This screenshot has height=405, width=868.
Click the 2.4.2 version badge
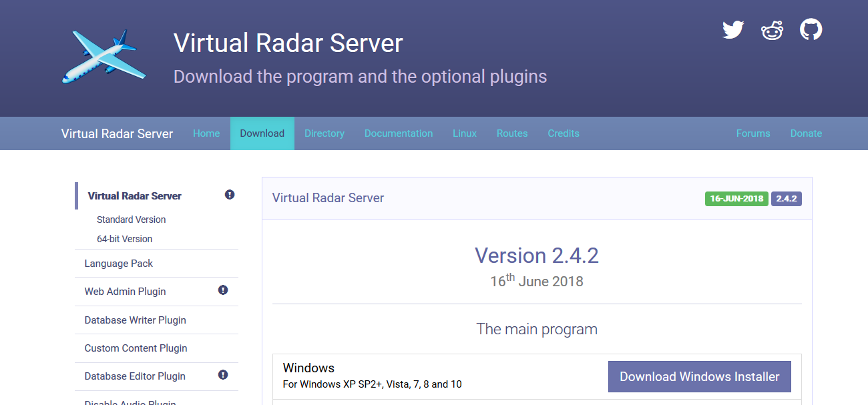click(786, 198)
